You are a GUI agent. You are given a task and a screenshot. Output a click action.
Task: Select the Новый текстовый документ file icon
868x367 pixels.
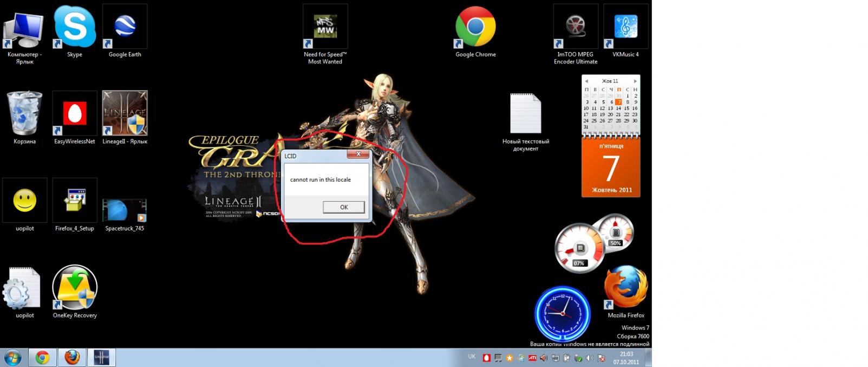click(525, 122)
